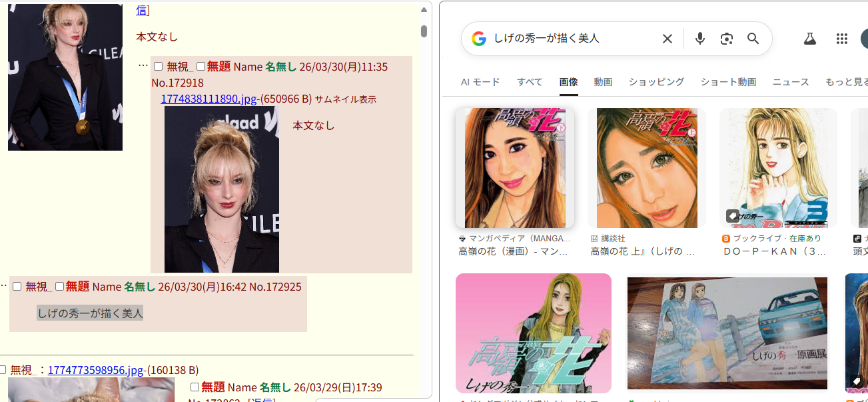Screen dimensions: 868x402
Task: Click the Google logo in search bar
Action: click(x=478, y=39)
